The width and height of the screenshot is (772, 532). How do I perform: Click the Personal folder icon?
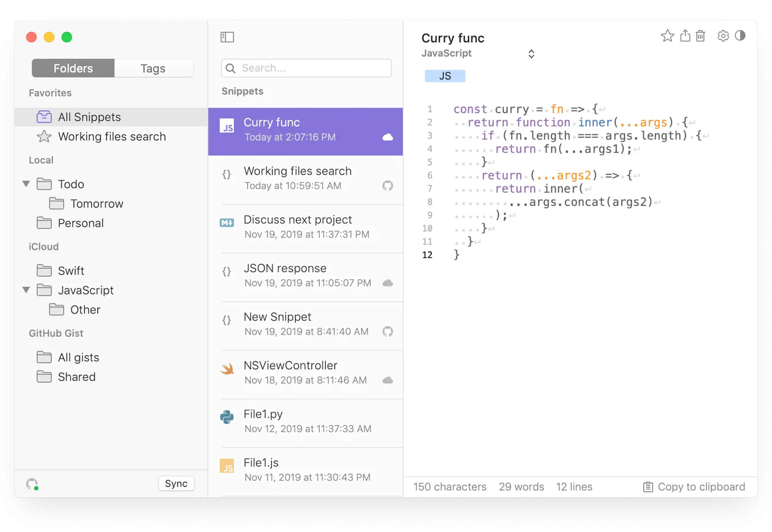(44, 223)
